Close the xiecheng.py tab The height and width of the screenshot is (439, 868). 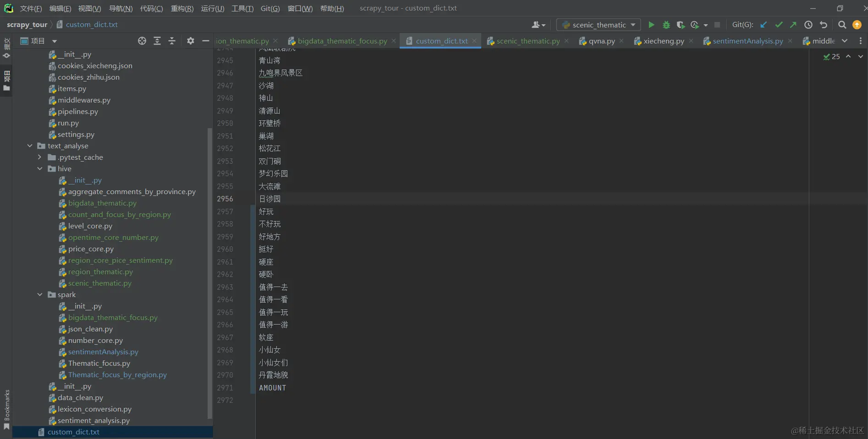691,41
